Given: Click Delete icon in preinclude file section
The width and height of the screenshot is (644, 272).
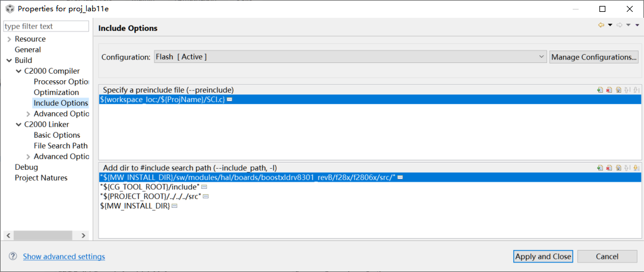Looking at the screenshot, I should 609,90.
